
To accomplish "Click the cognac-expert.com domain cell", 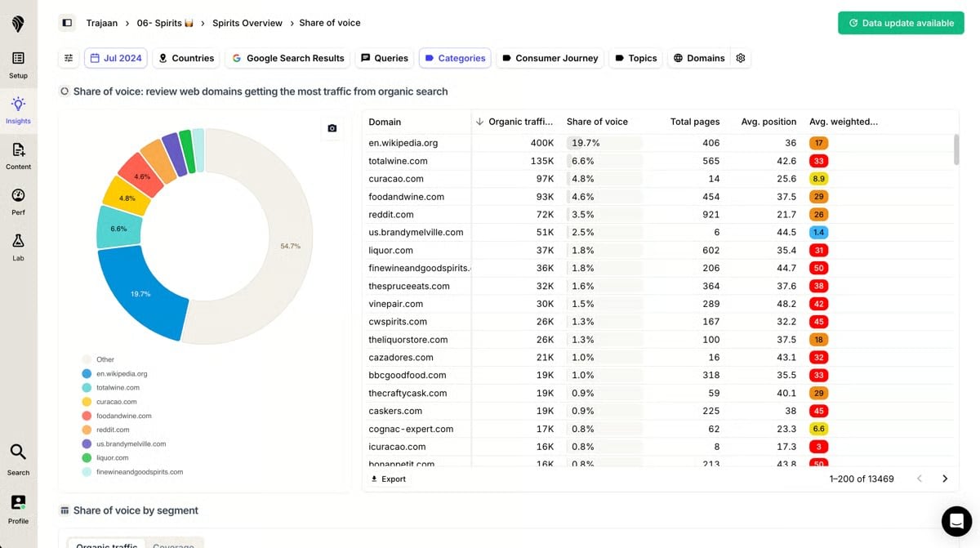I will tap(411, 429).
